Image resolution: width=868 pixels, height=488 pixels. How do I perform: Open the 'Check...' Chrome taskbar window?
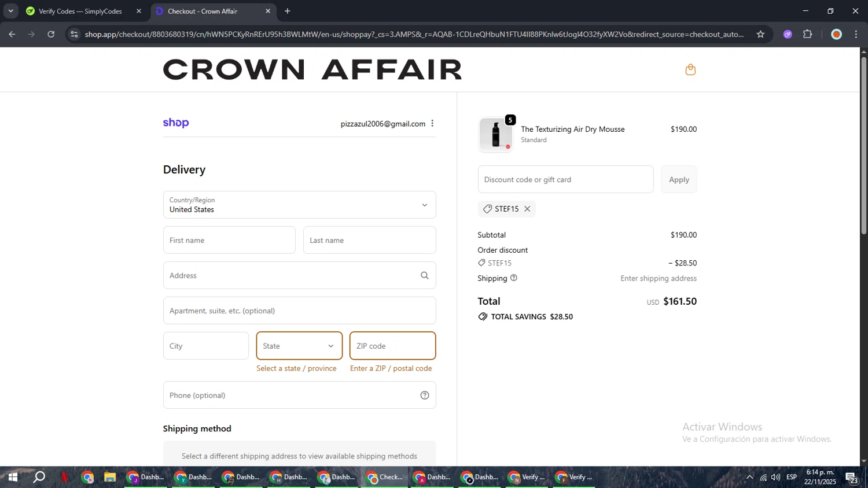point(385,477)
